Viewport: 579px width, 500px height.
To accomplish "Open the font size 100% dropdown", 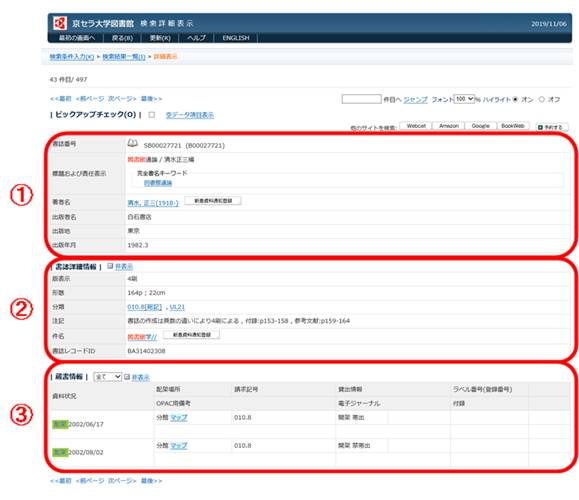I will (464, 99).
